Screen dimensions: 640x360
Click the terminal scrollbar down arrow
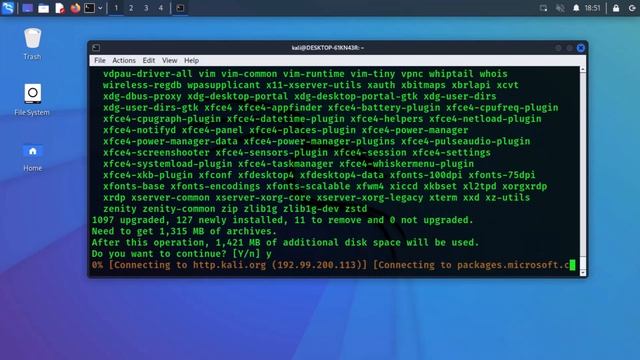pos(583,273)
